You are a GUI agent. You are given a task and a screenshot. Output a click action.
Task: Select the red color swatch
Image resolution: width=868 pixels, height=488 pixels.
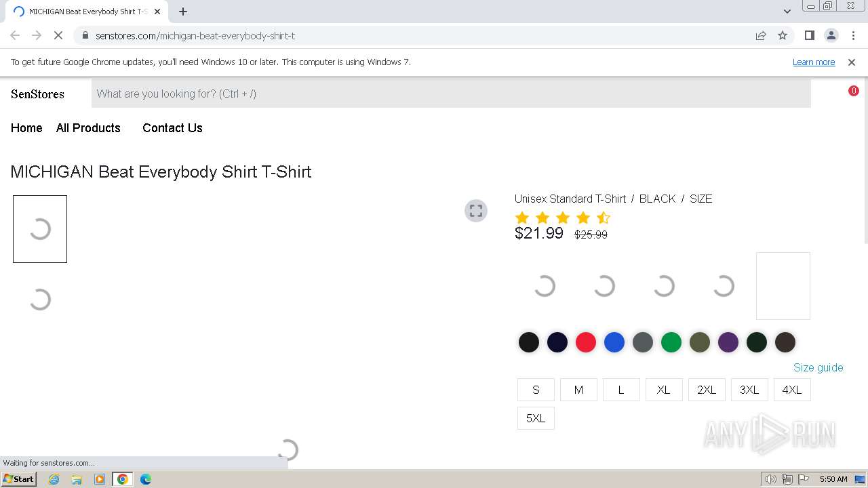pos(586,342)
